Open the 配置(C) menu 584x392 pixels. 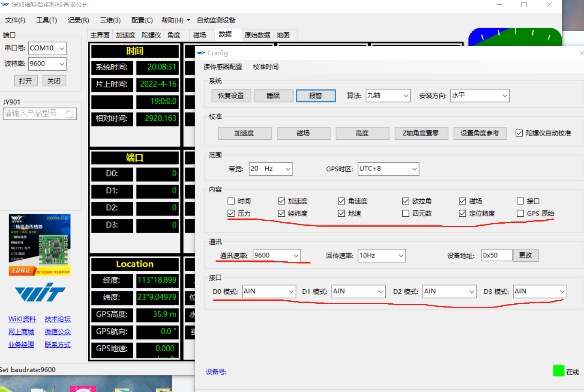(141, 20)
